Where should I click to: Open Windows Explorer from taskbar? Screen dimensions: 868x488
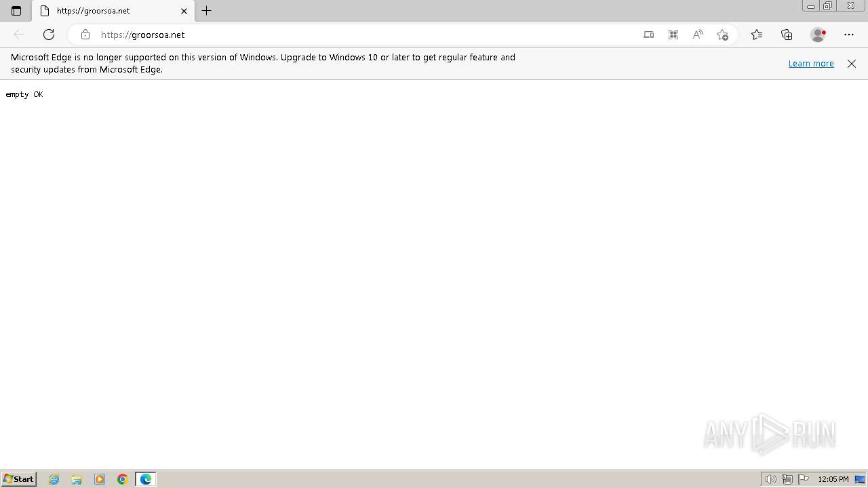[x=77, y=479]
